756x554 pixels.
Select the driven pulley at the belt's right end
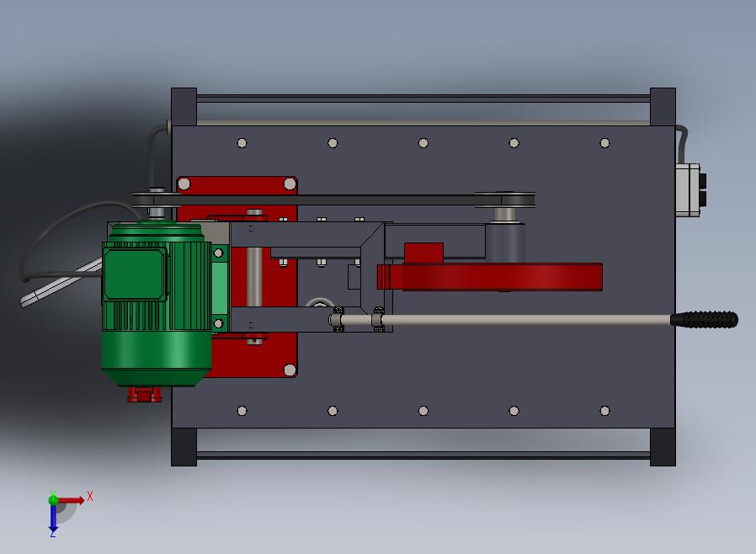(x=505, y=200)
